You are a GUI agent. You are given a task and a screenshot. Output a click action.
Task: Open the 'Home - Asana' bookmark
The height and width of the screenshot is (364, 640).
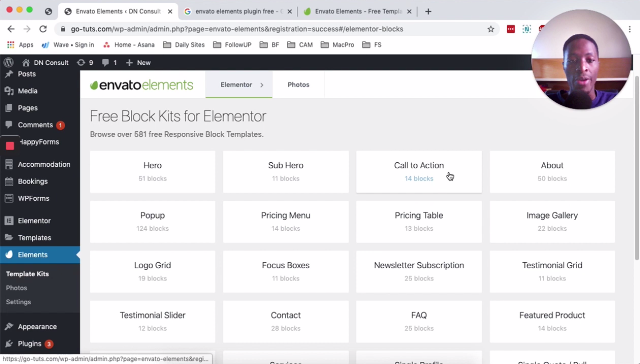[128, 44]
